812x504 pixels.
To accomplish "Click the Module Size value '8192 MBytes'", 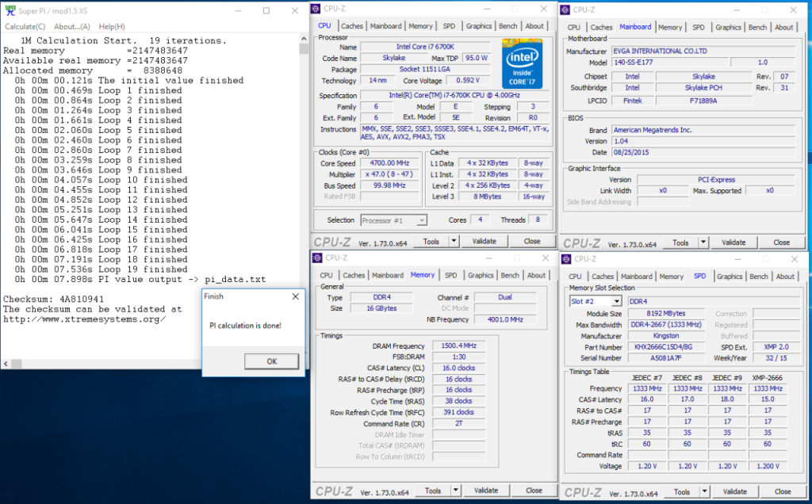I will click(x=665, y=313).
